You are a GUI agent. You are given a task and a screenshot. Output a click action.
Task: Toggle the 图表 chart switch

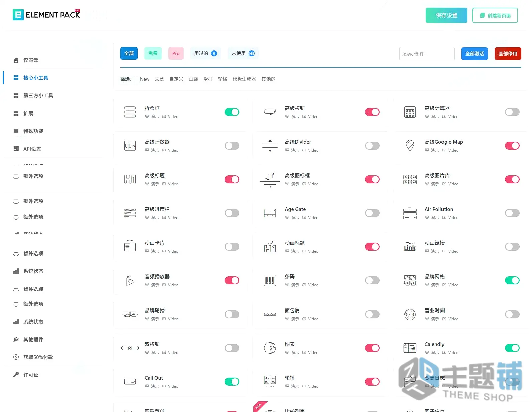(x=372, y=348)
